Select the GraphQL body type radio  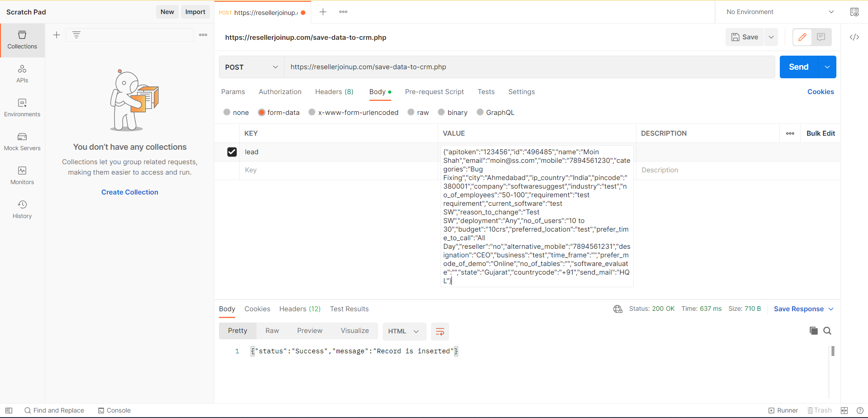point(480,112)
